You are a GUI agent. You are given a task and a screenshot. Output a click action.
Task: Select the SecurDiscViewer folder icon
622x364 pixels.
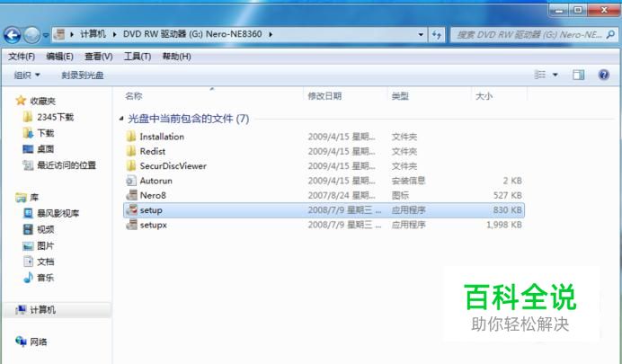click(131, 165)
